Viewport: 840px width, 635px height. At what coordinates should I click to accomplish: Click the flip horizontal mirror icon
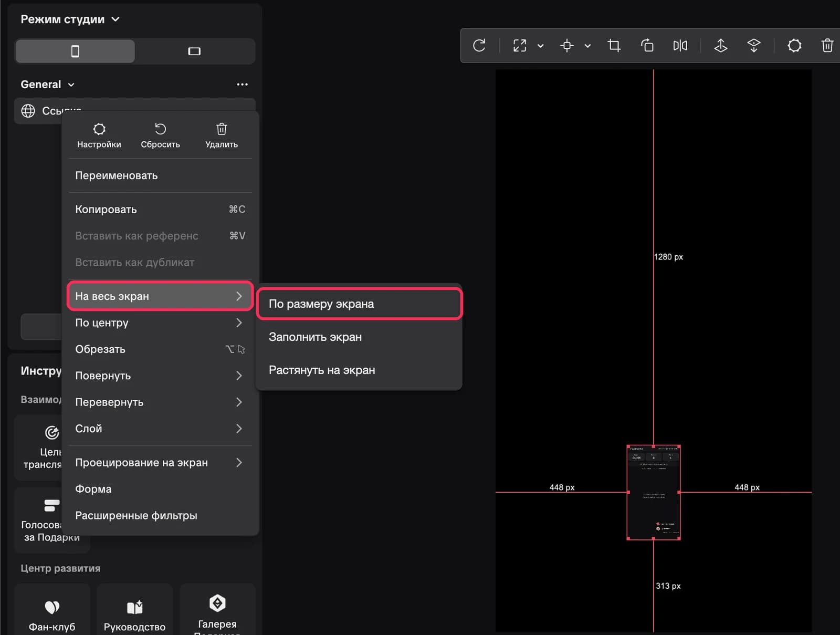point(680,46)
